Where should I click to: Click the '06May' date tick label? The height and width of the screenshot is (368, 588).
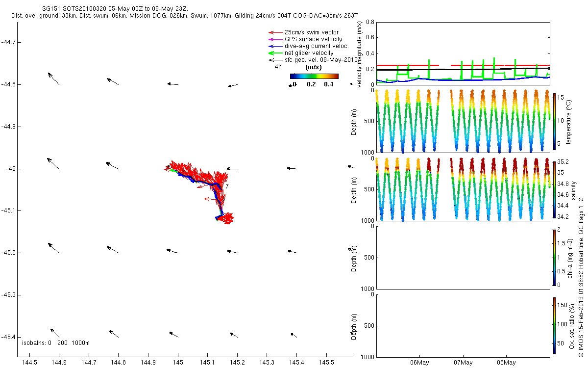[x=420, y=363]
